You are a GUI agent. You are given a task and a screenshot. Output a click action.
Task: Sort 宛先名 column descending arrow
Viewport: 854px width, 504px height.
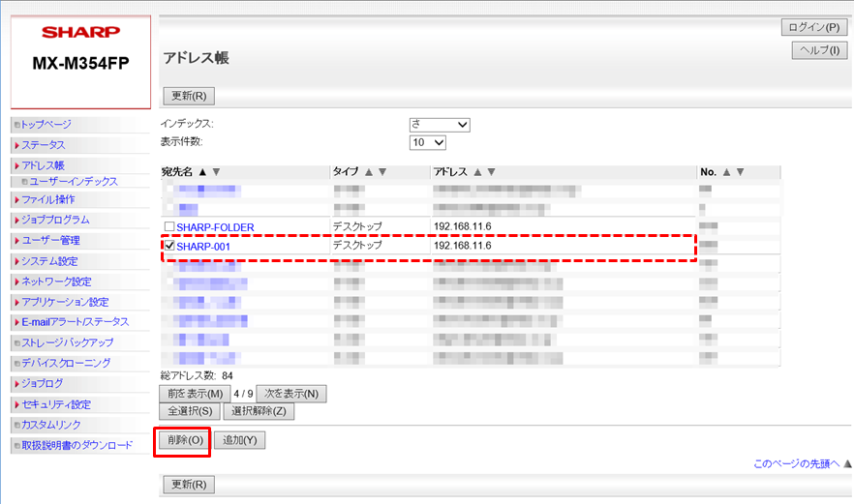(216, 172)
